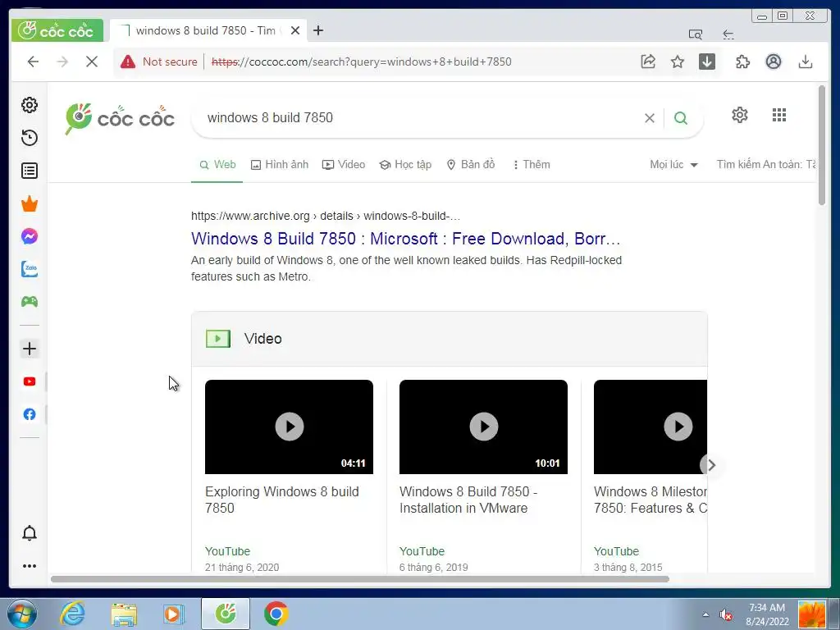Click the orange crown sidebar icon
This screenshot has height=630, width=840.
click(30, 203)
